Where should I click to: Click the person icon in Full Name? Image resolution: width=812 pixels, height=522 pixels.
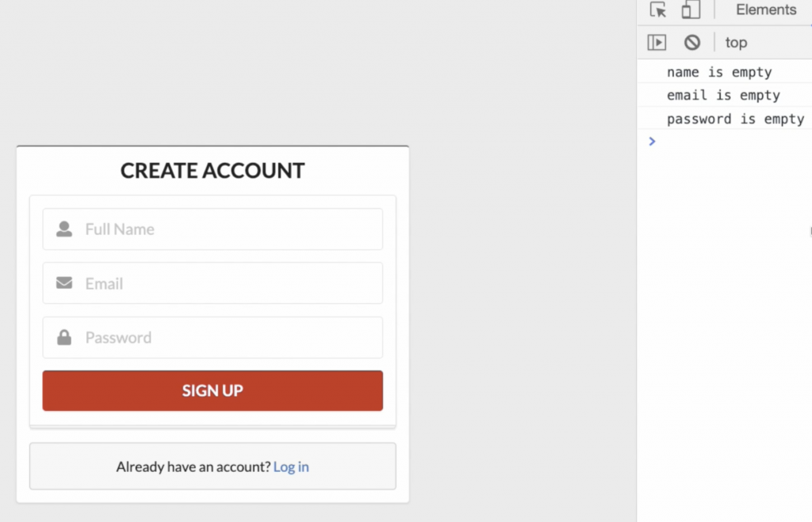click(64, 229)
